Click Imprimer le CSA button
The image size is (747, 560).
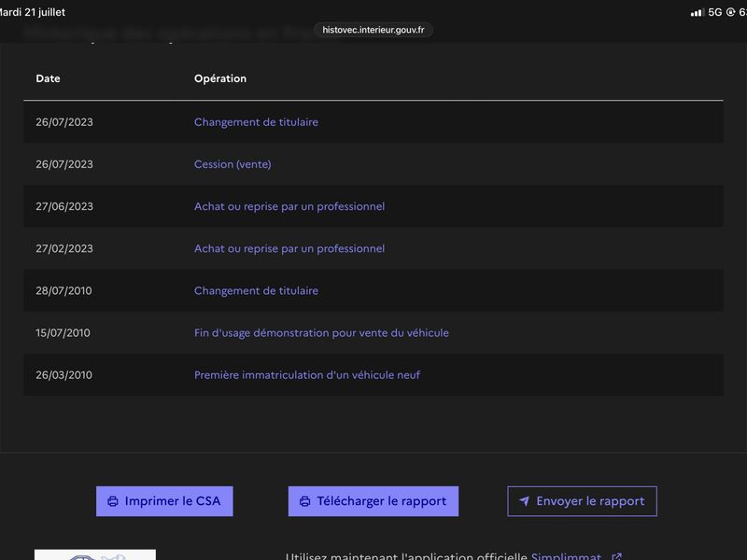pos(164,501)
